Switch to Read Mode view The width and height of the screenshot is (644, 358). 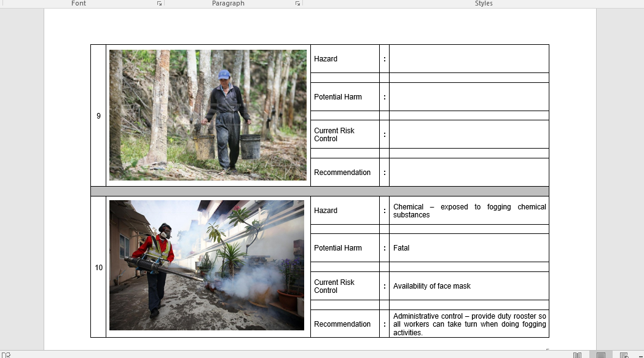(x=577, y=355)
